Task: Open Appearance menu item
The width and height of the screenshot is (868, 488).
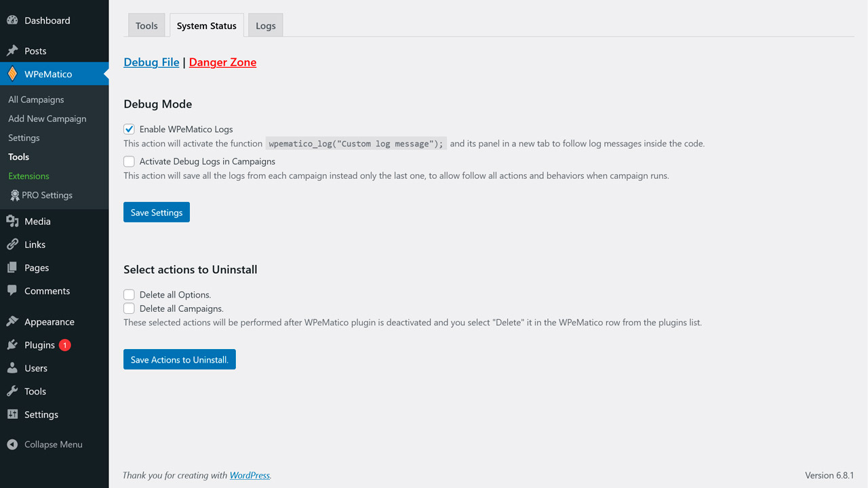Action: click(54, 322)
